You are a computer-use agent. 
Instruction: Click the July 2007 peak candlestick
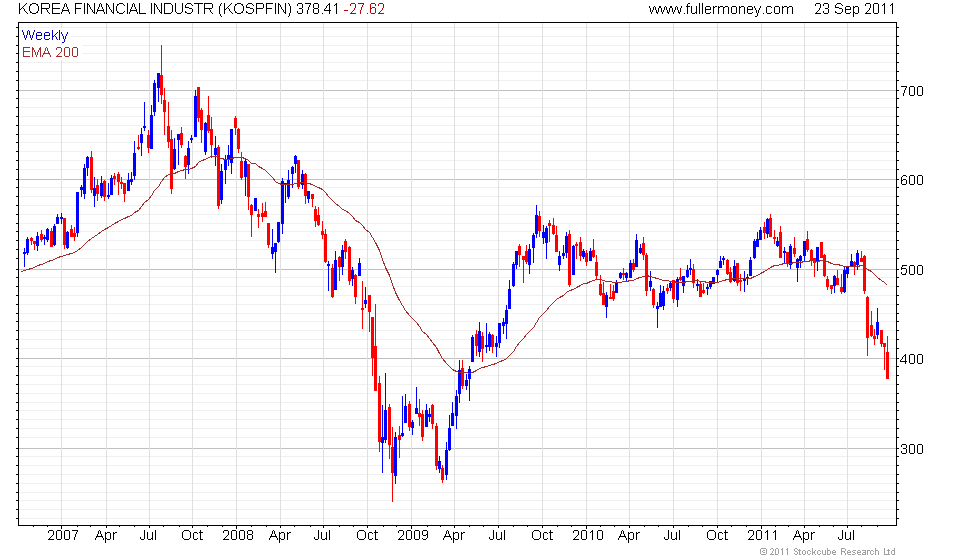pyautogui.click(x=161, y=72)
